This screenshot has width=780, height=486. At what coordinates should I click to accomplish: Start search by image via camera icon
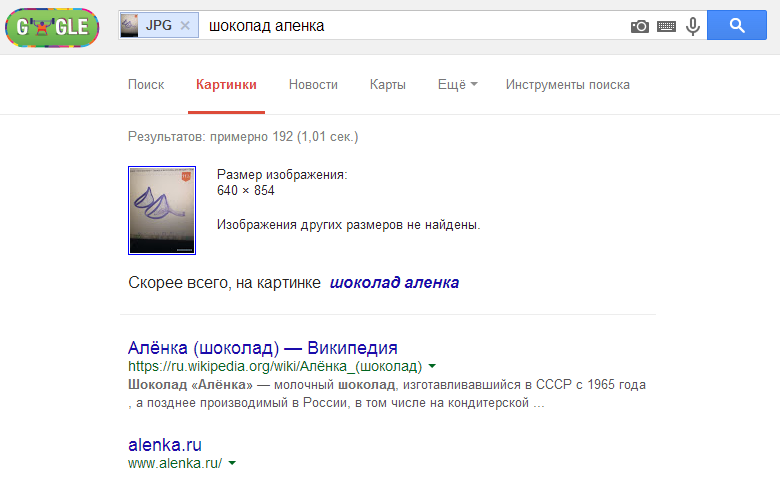coord(640,26)
